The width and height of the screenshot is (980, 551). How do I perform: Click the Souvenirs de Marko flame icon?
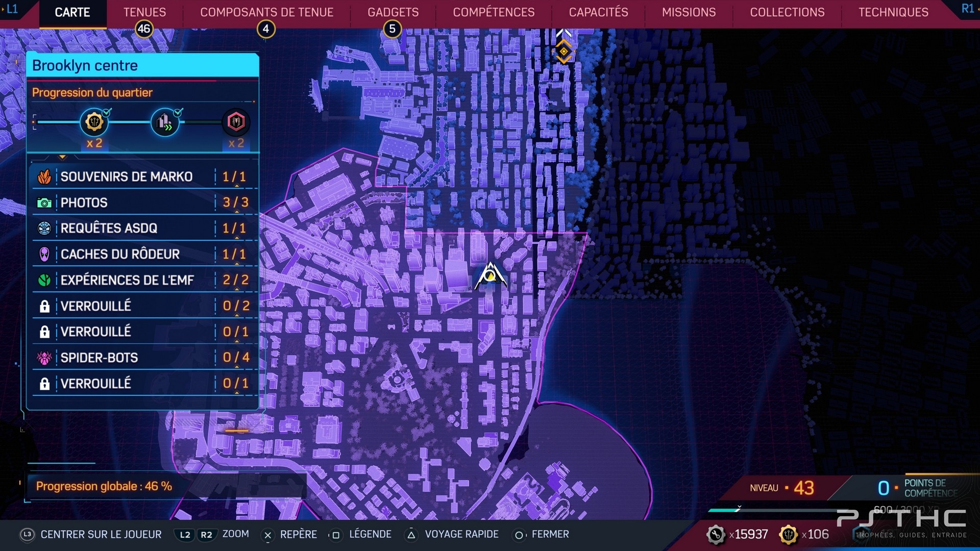(44, 177)
